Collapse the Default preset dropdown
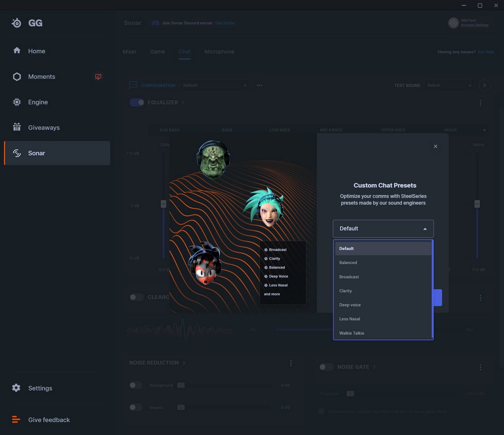Screen dimensions: 504x435 [x=383, y=229]
